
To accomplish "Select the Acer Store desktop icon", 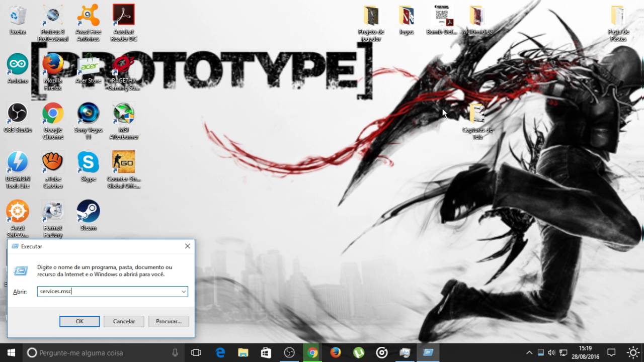I will (x=88, y=68).
